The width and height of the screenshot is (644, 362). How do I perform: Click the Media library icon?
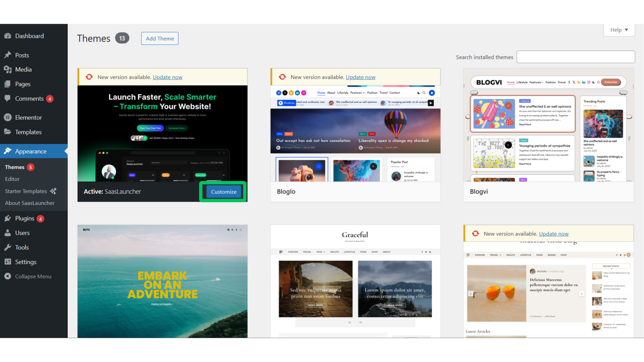click(x=8, y=69)
